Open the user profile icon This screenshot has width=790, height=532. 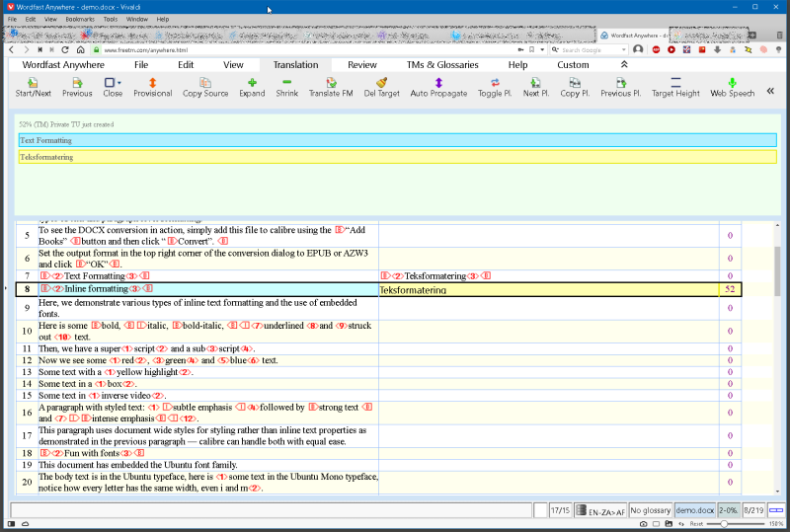point(638,49)
